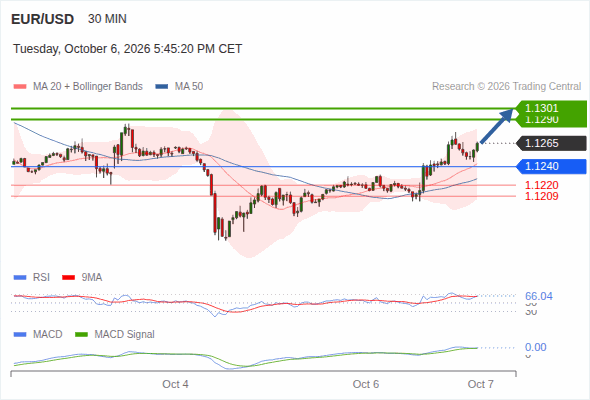
Task: Click the EUR/USD pair title
Action: click(43, 19)
